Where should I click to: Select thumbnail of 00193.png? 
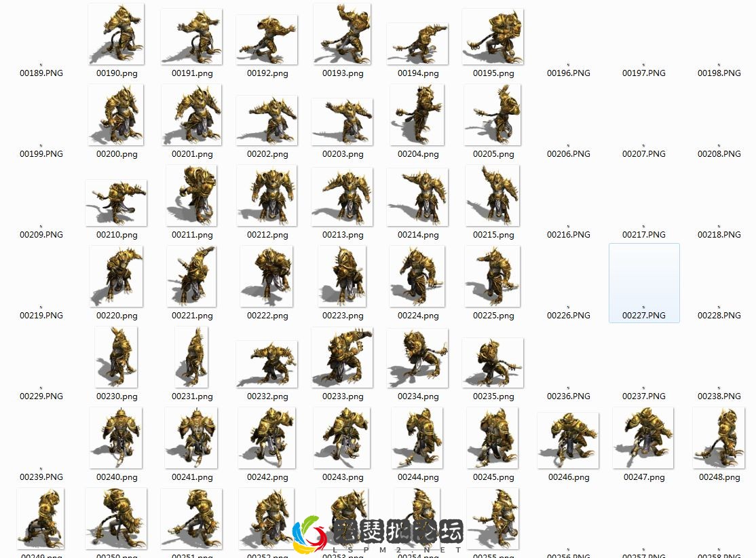click(342, 34)
